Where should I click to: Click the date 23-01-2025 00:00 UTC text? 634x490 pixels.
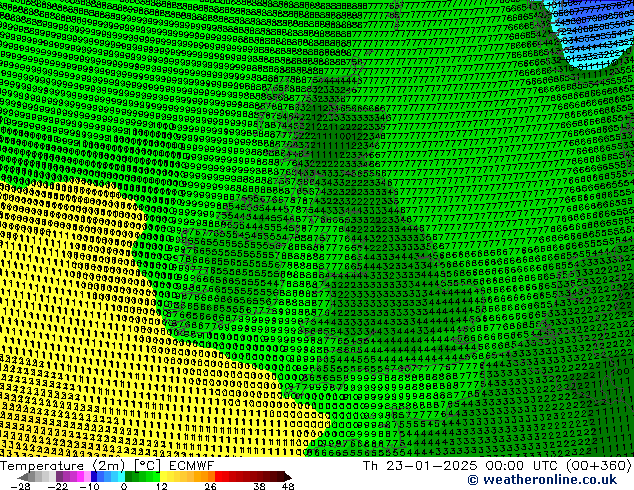454,466
